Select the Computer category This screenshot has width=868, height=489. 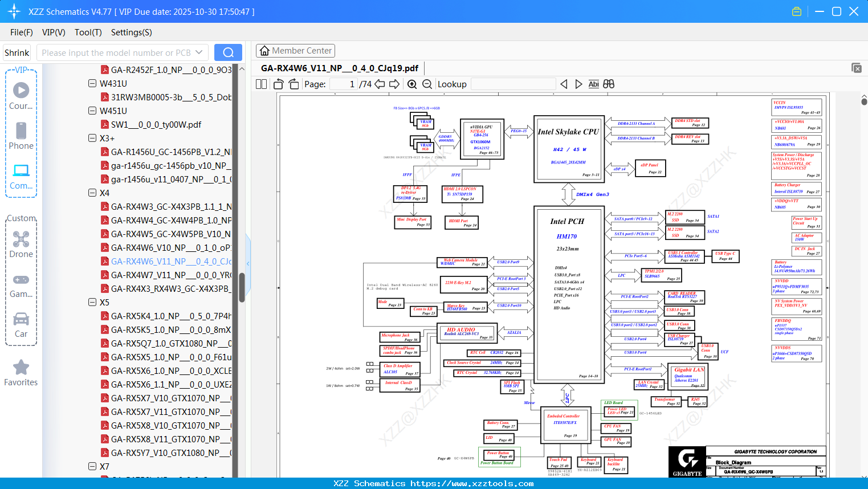21,176
